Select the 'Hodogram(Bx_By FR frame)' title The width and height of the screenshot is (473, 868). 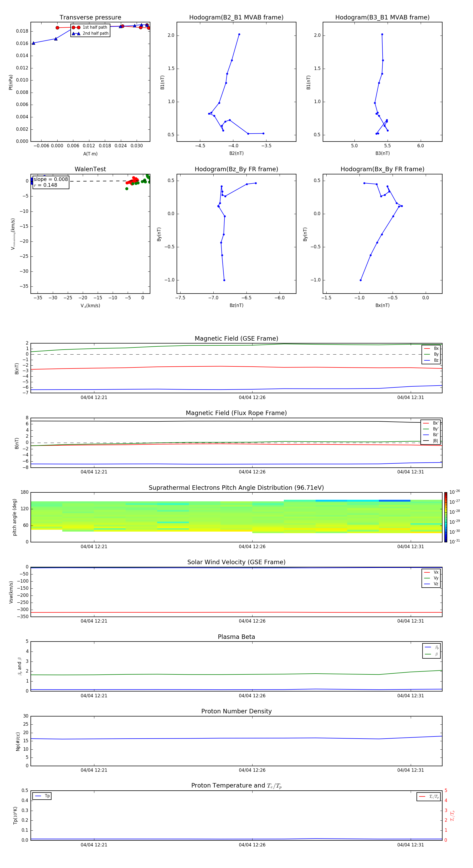(382, 169)
